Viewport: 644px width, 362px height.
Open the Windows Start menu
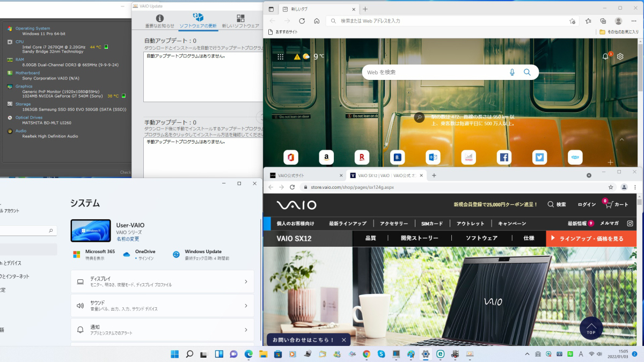click(x=175, y=354)
